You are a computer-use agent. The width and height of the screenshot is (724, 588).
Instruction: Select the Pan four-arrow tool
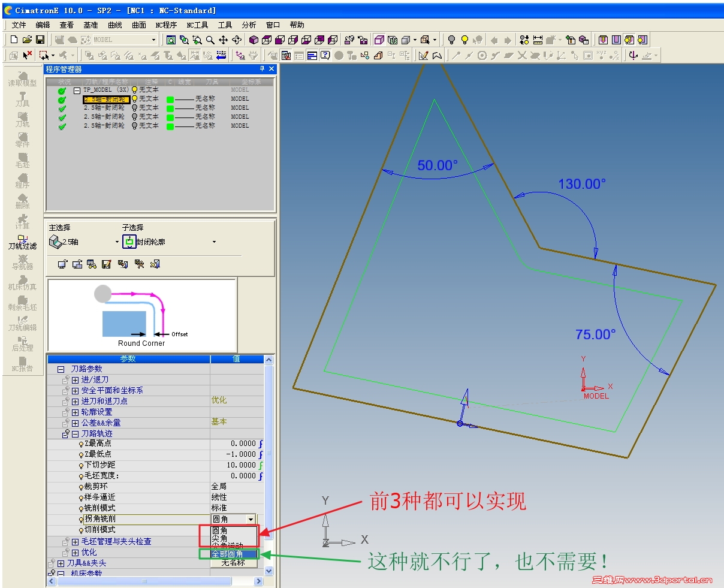coord(223,40)
